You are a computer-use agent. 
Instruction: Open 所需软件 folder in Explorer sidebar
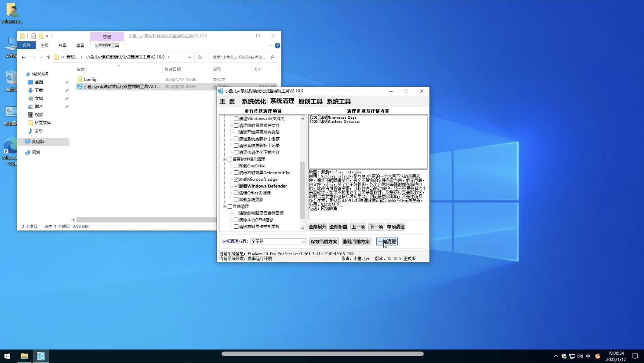42,123
